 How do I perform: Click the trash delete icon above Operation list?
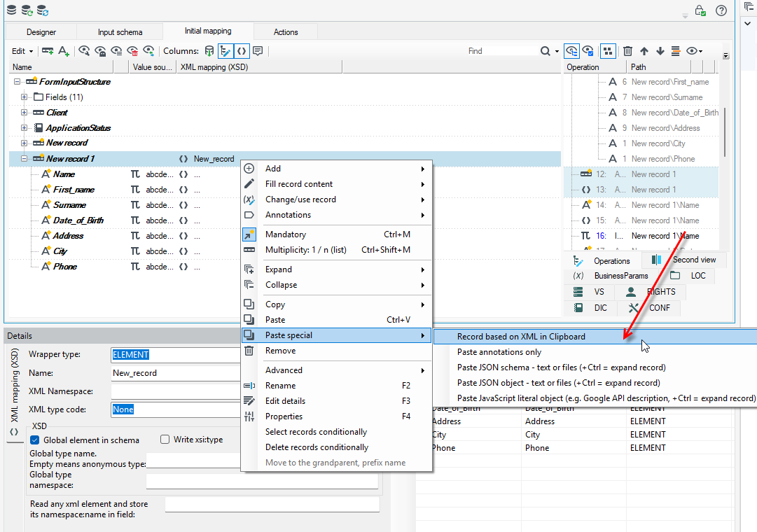point(627,50)
